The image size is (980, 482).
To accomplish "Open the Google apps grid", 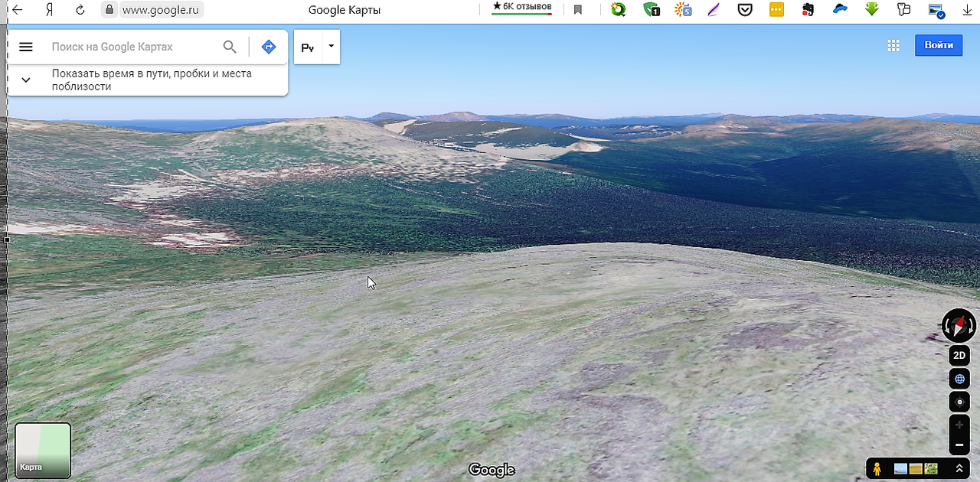I will (x=893, y=45).
